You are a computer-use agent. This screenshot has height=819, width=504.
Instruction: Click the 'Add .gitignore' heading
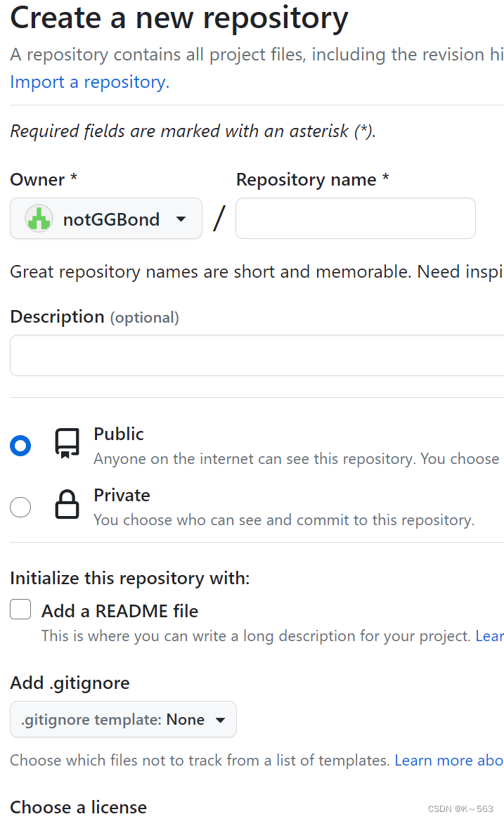pyautogui.click(x=70, y=683)
